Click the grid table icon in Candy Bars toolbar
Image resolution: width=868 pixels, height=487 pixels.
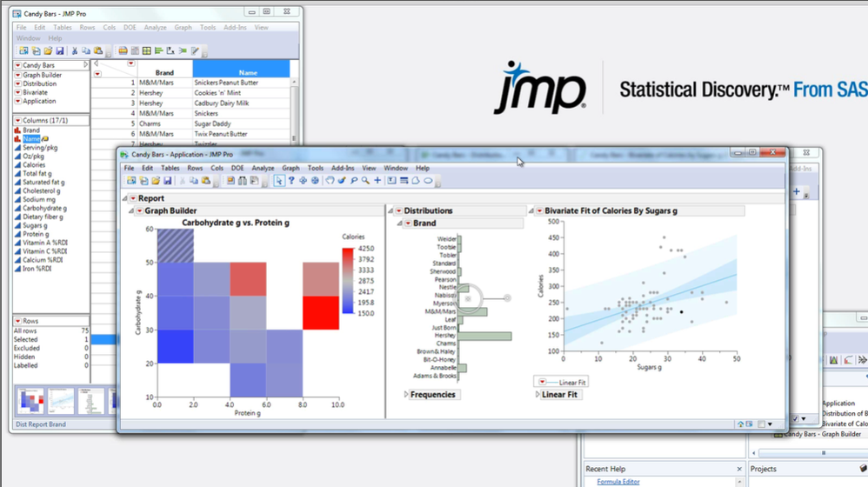pyautogui.click(x=147, y=51)
